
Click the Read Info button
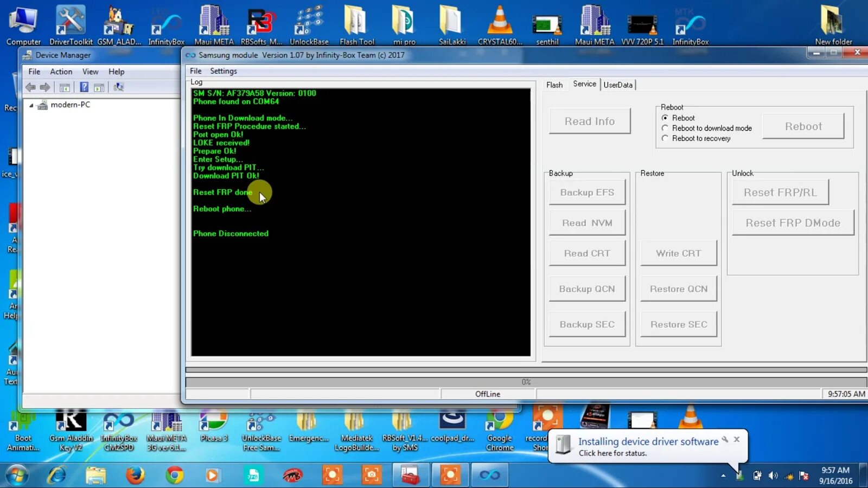point(590,121)
